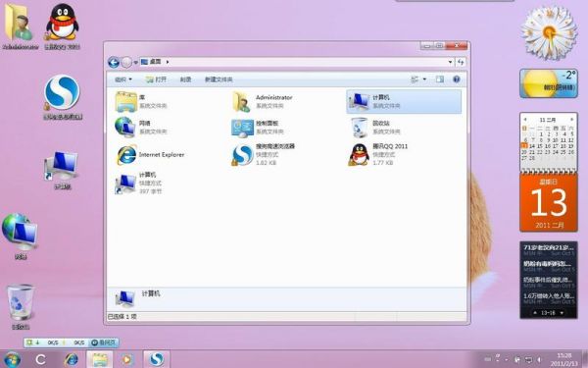Viewport: 588px width, 368px height.
Task: Click the daisy clock gadget
Action: point(549,32)
